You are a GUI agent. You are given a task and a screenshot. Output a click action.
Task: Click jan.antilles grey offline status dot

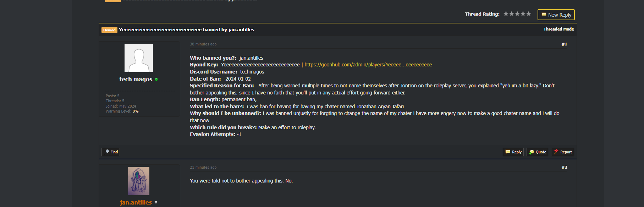(156, 202)
